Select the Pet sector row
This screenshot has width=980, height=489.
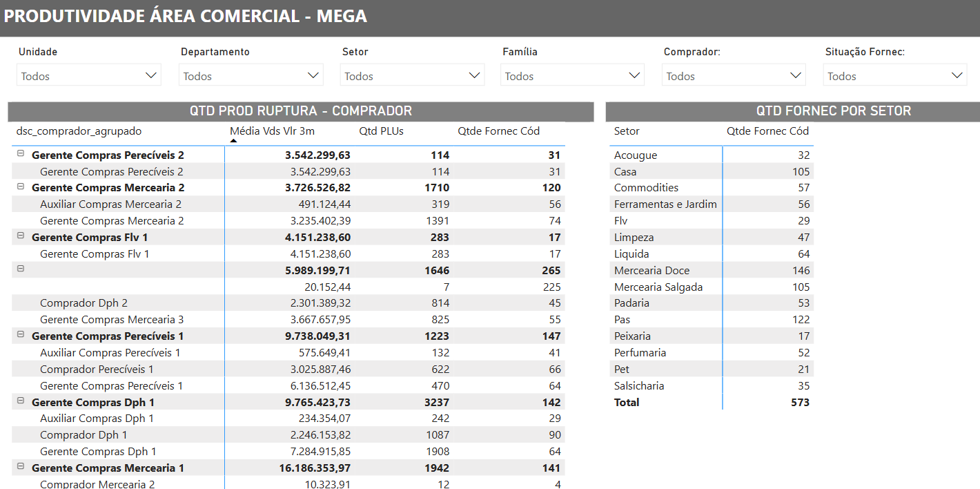tap(712, 369)
